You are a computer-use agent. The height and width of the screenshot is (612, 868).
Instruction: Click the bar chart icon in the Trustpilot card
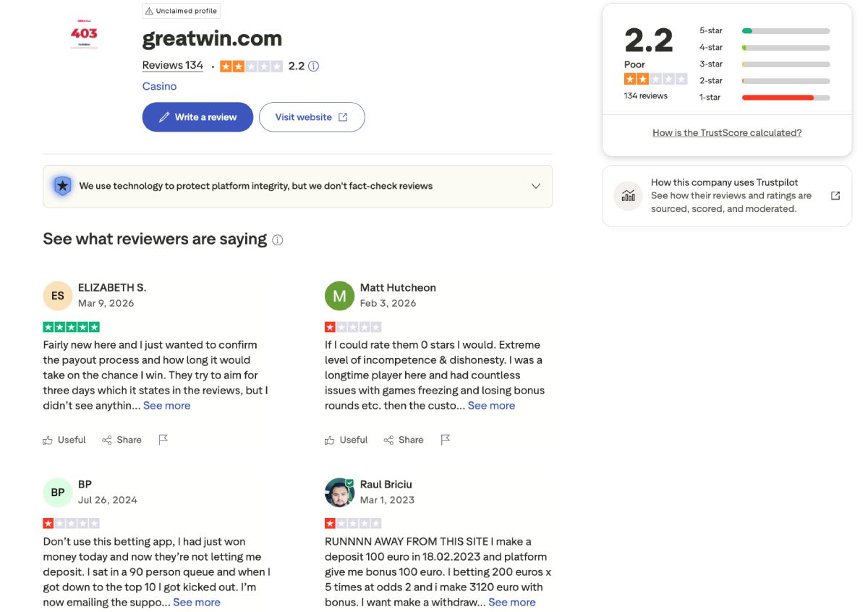628,195
